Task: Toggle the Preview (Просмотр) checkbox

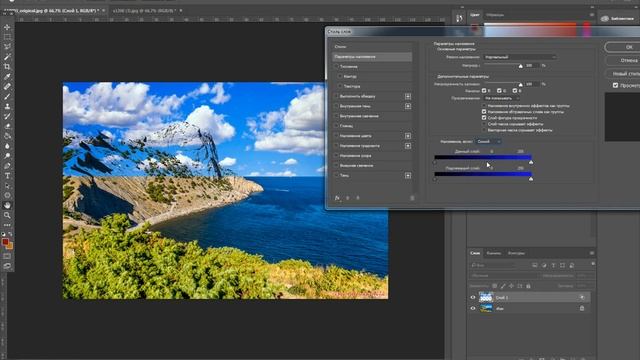Action: (x=616, y=85)
